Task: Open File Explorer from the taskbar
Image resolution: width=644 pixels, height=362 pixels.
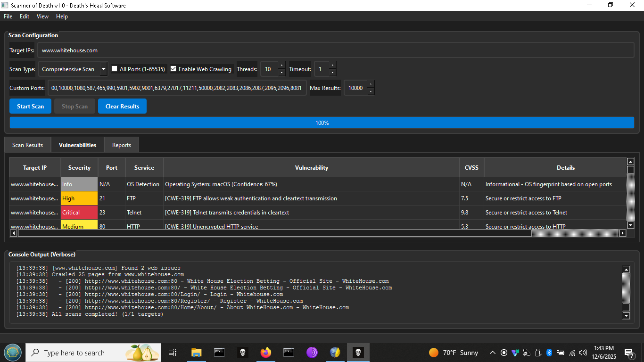Action: (x=197, y=353)
